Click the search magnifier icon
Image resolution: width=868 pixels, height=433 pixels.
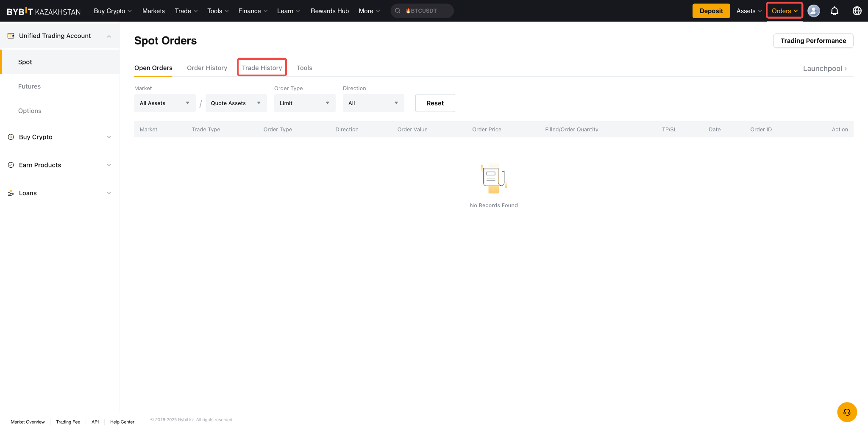[x=398, y=11]
